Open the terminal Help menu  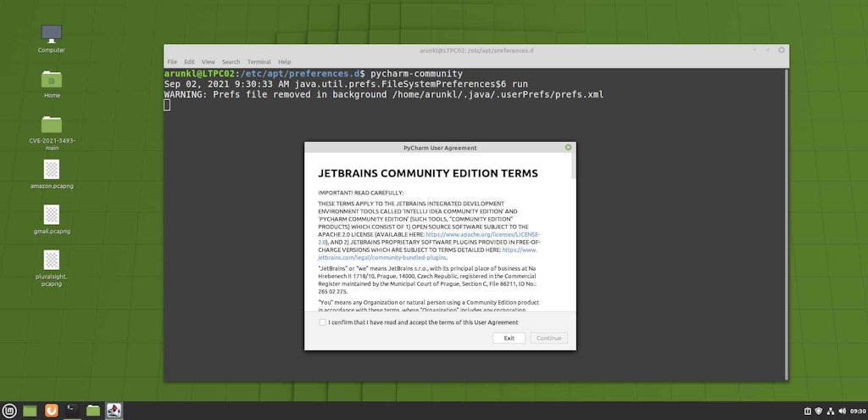click(284, 61)
